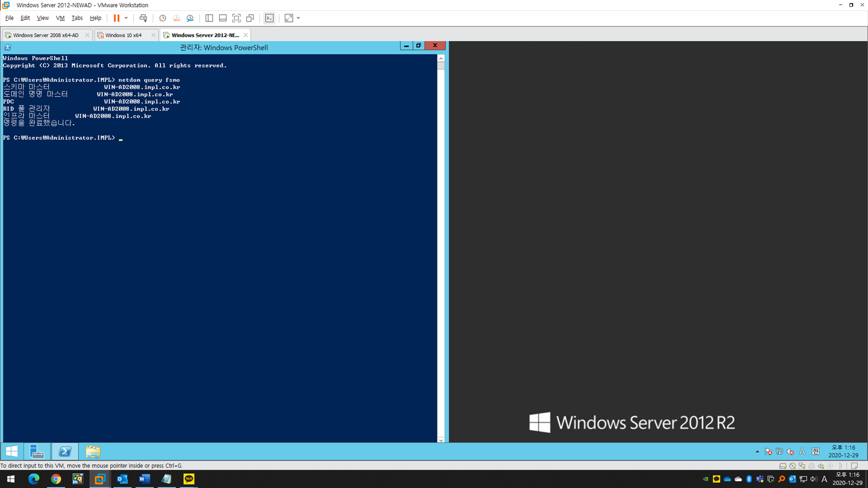Suspend the VM with the pause button
Viewport: 868px width, 488px height.
tap(116, 18)
